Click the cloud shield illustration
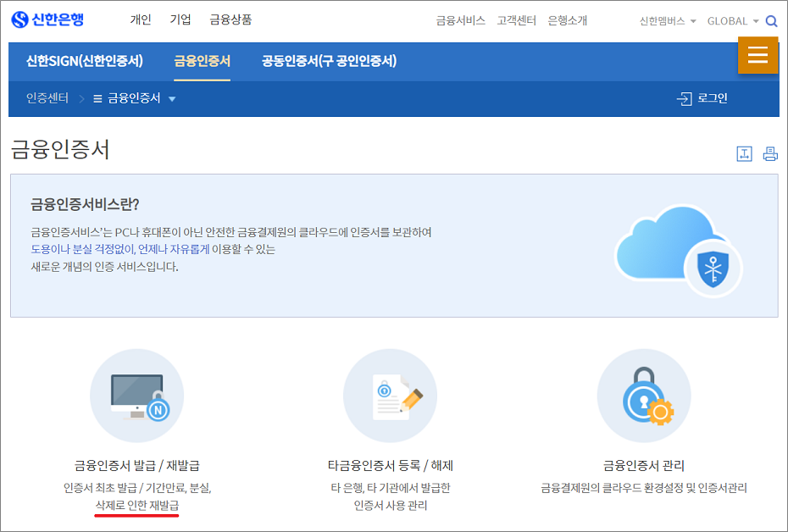Image resolution: width=788 pixels, height=532 pixels. [679, 250]
